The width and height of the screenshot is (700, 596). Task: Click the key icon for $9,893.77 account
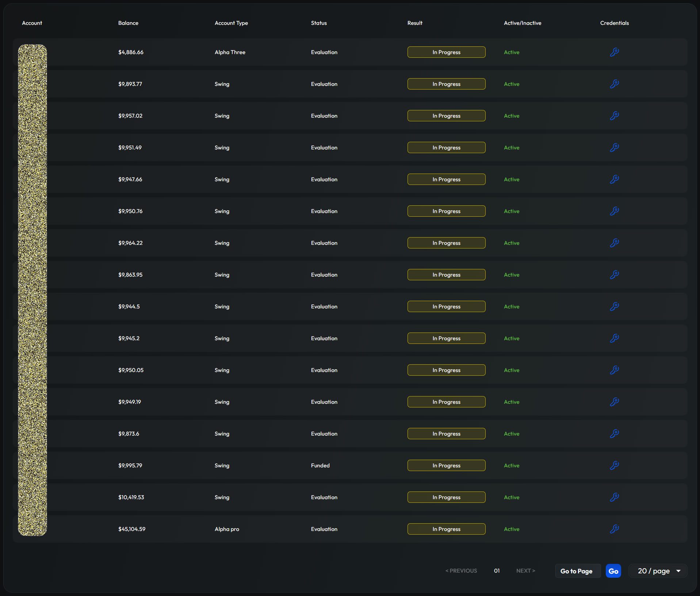click(x=614, y=84)
